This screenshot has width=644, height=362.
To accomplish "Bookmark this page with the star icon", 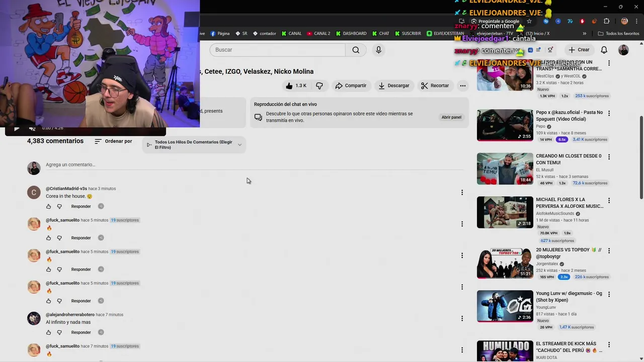I will [529, 21].
